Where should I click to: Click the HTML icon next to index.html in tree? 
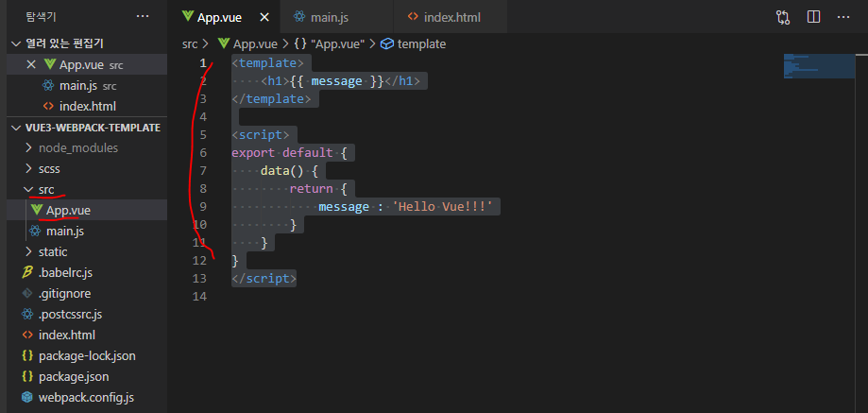27,335
